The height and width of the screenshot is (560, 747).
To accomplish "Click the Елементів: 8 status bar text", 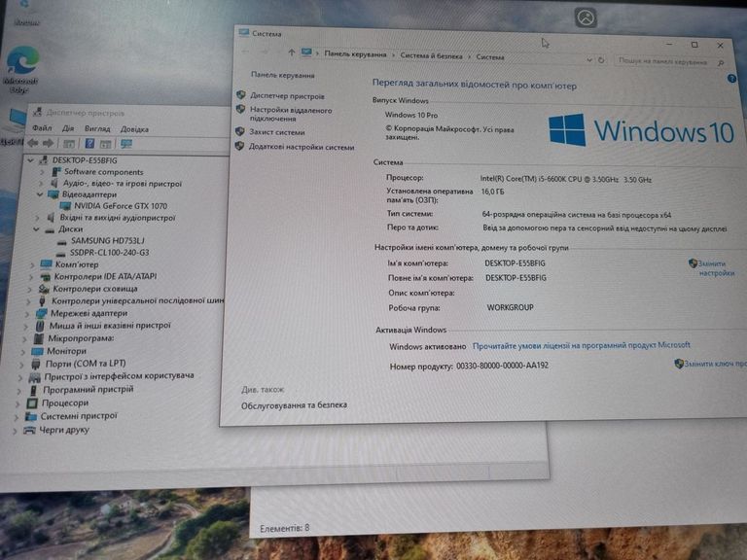I will coord(284,528).
